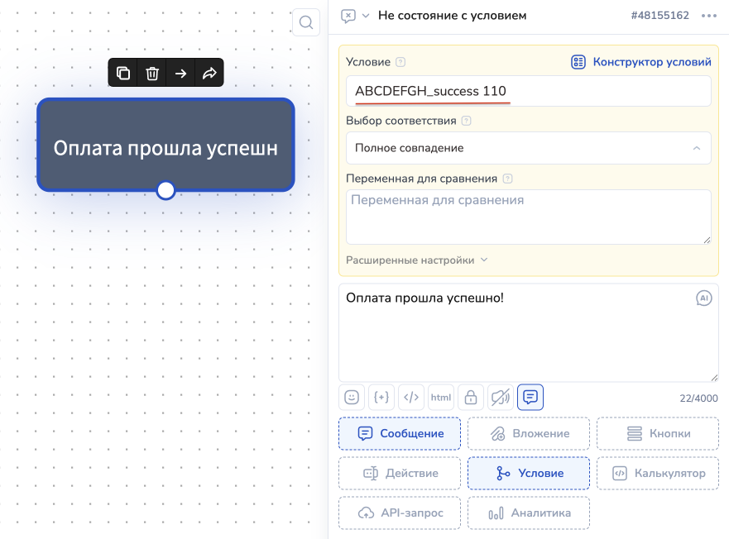The image size is (729, 539).
Task: Expand Расширенные настройки
Action: coord(417,260)
